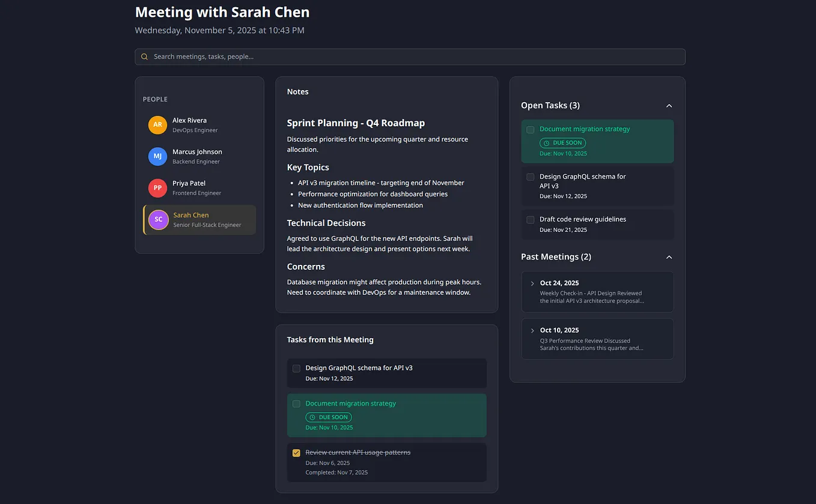Check Design GraphQL schema in Open Tasks
This screenshot has width=816, height=504.
click(531, 177)
